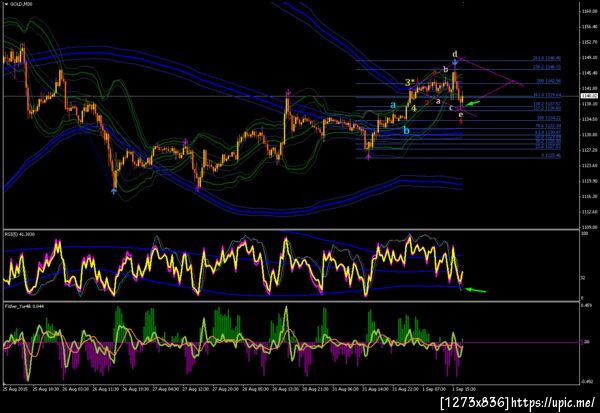The image size is (600, 413).
Task: Click the triangle arrow beside GOLD,M30 title
Action: coord(6,4)
